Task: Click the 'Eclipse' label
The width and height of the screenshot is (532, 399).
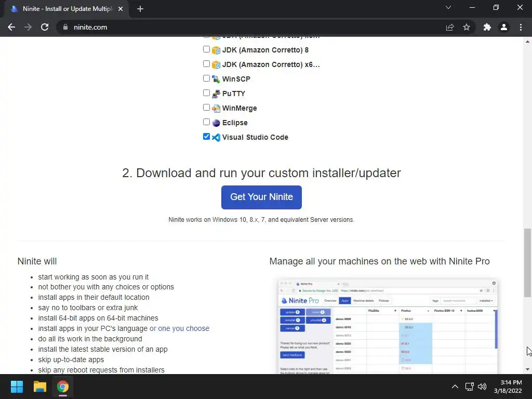Action: click(235, 123)
